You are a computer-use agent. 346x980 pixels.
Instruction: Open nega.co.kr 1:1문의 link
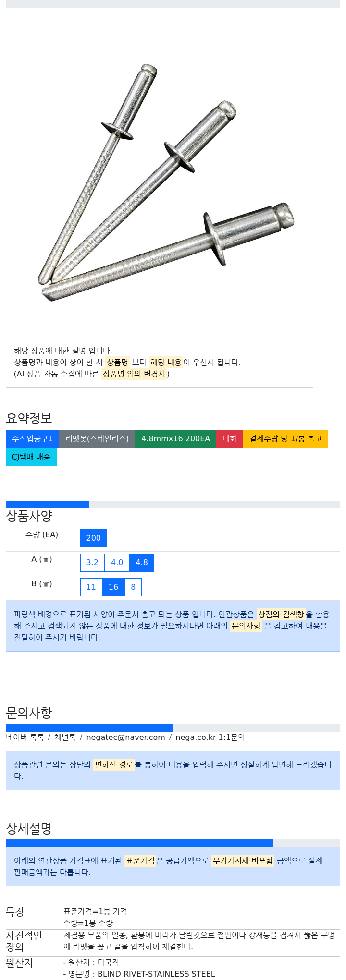point(210,738)
